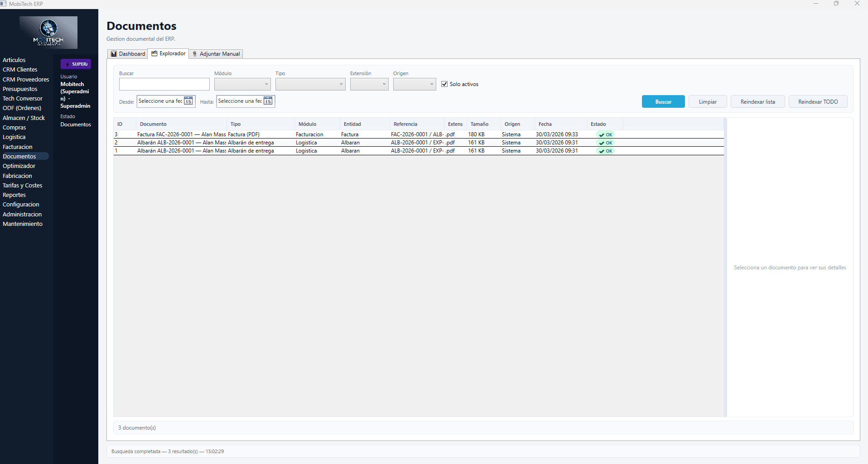This screenshot has height=464, width=868.
Task: Open Facturacion in the sidebar menu
Action: [18, 147]
